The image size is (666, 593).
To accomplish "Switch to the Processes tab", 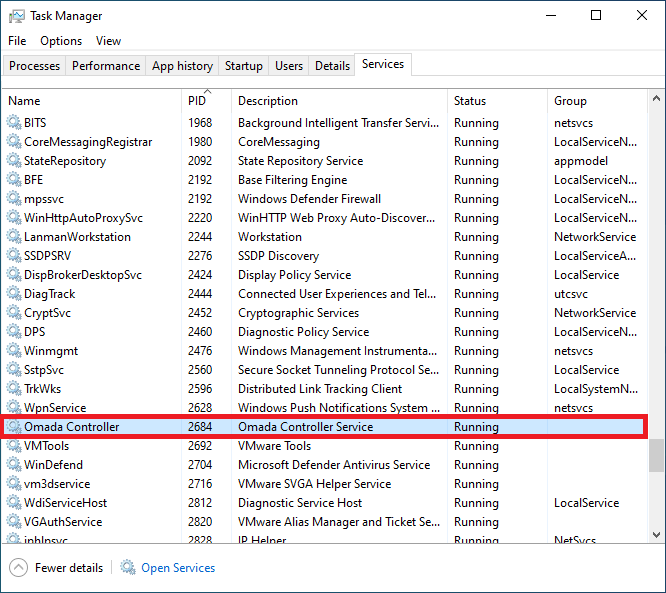I will (x=34, y=66).
